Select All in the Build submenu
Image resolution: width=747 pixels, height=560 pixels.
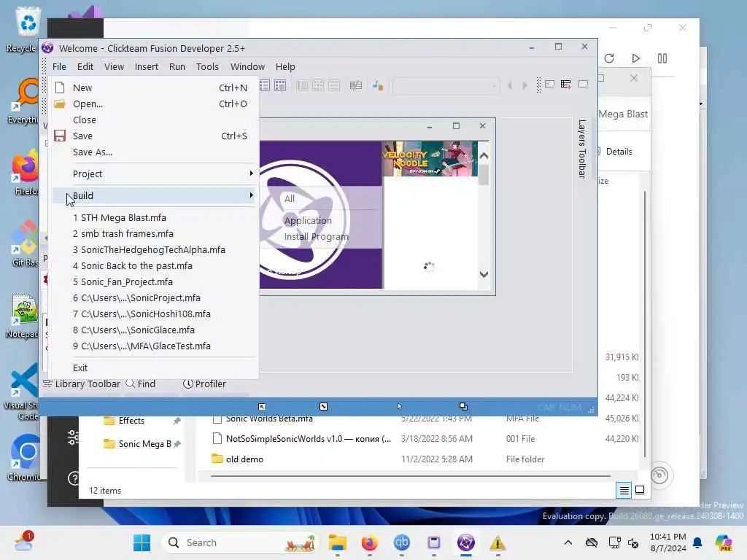point(290,198)
